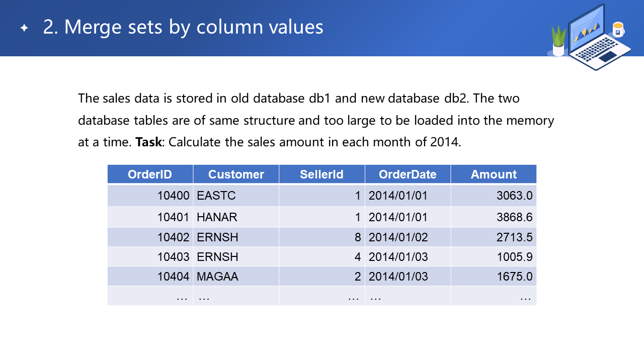The height and width of the screenshot is (362, 644).
Task: Click the order ID 10403 cell
Action: coord(173,257)
